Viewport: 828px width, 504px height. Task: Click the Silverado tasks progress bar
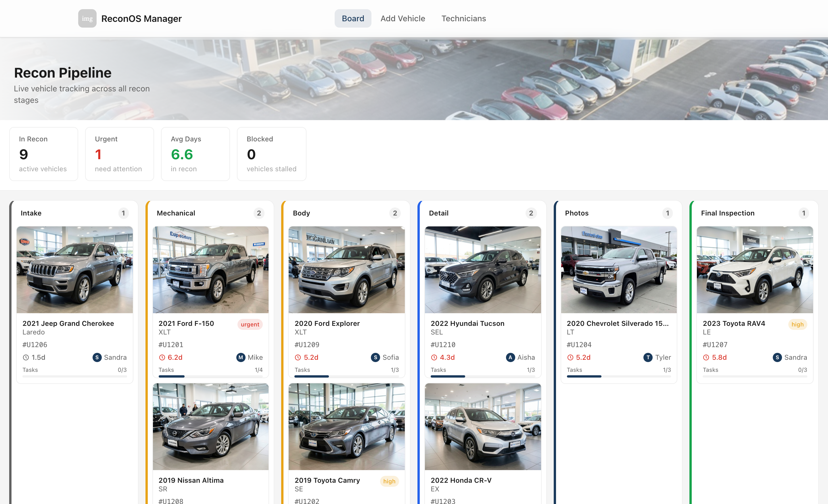tap(619, 376)
